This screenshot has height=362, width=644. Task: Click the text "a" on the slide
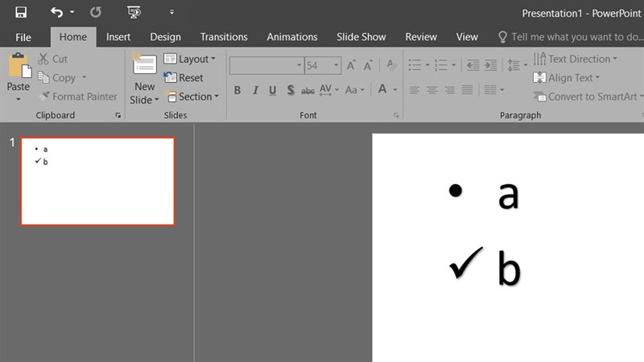pos(509,195)
